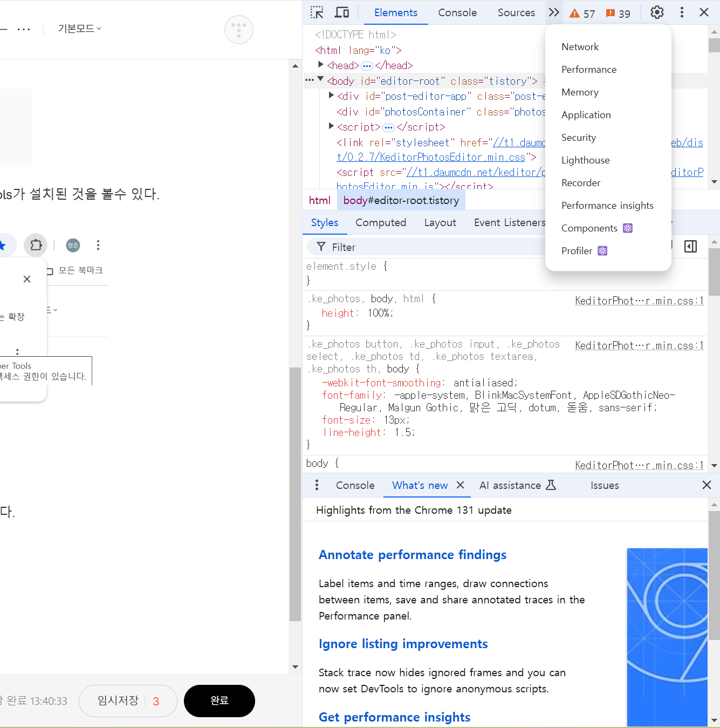Toggle the computed styles sidebar icon
The height and width of the screenshot is (728, 720).
pyautogui.click(x=690, y=247)
